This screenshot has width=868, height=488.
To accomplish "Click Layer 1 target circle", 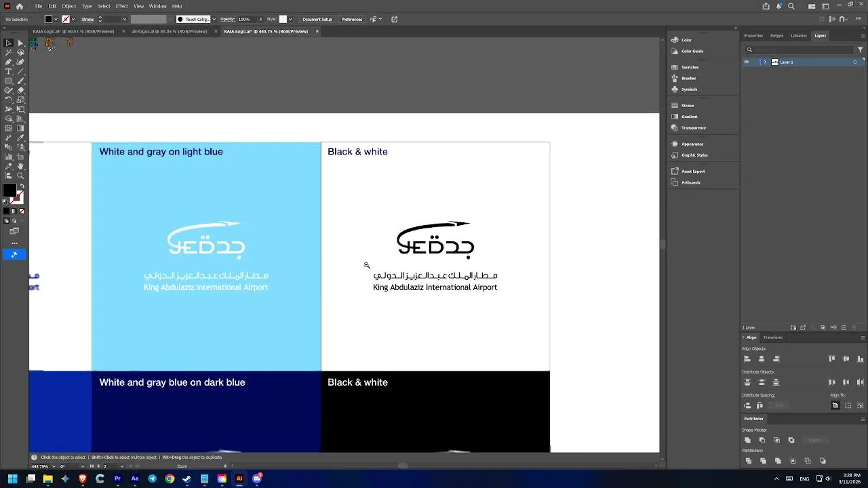I will point(854,62).
